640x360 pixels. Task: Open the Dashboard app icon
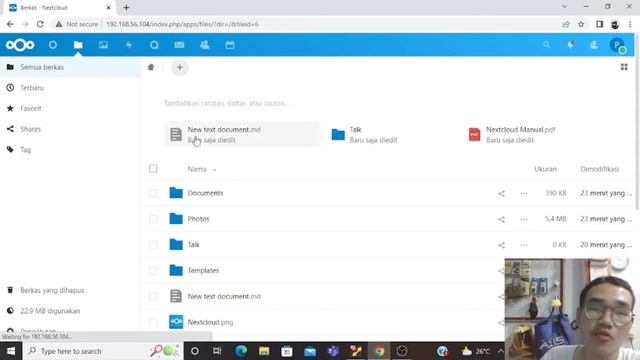pos(53,45)
